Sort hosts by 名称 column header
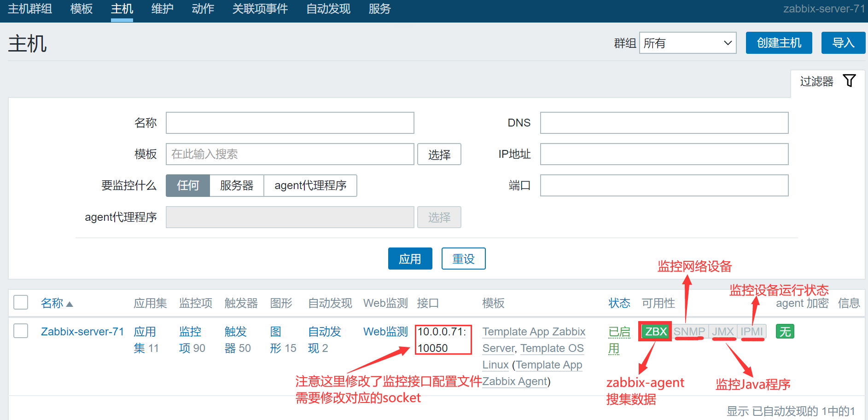Screen dimensions: 868x420 (x=52, y=303)
